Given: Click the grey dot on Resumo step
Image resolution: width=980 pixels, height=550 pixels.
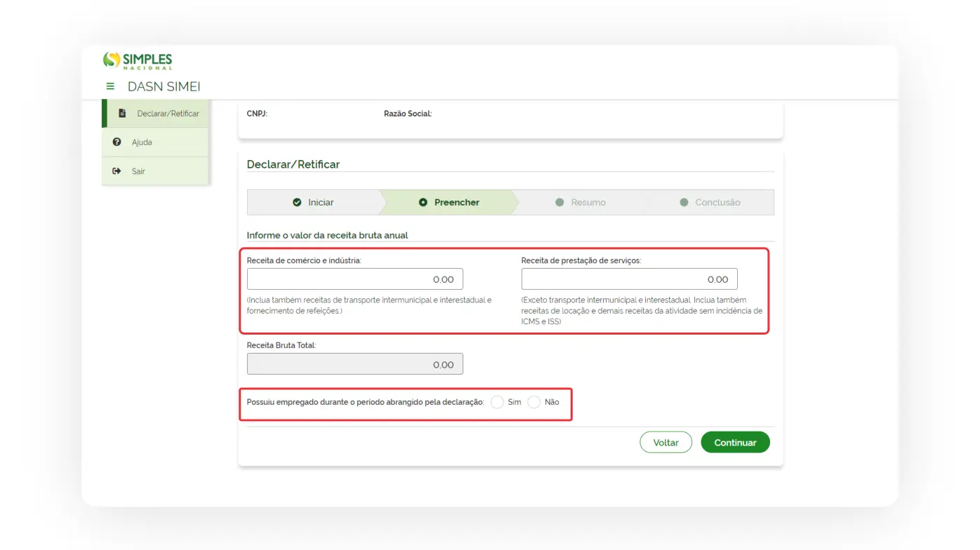Looking at the screenshot, I should point(559,203).
